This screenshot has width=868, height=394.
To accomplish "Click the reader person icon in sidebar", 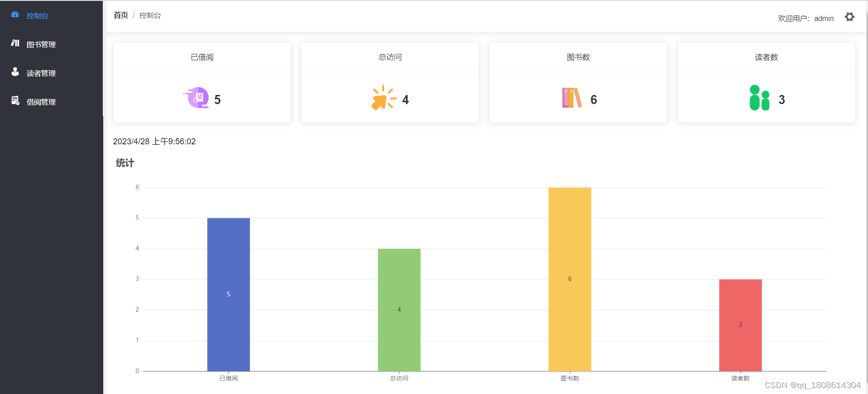I will (x=15, y=72).
